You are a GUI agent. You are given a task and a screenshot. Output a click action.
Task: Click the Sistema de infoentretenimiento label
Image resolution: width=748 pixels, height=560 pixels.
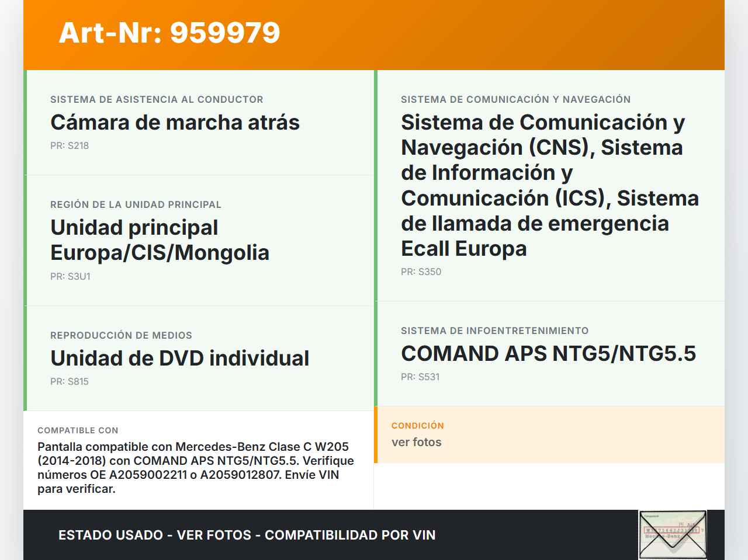click(494, 331)
